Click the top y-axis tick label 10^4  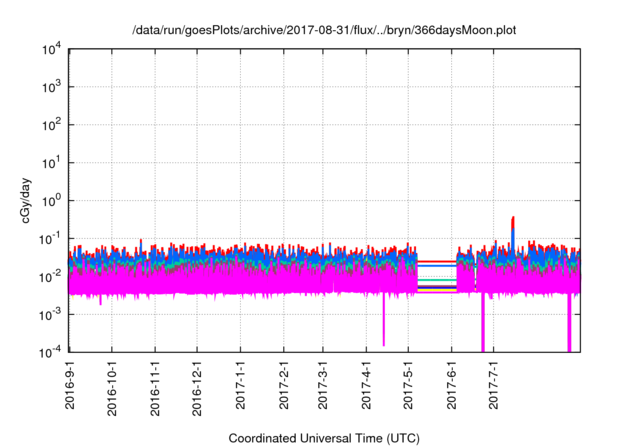(52, 49)
